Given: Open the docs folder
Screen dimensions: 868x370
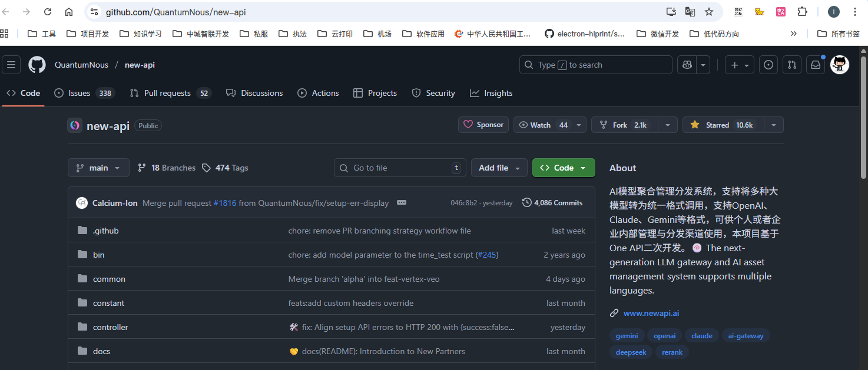Looking at the screenshot, I should coord(101,351).
